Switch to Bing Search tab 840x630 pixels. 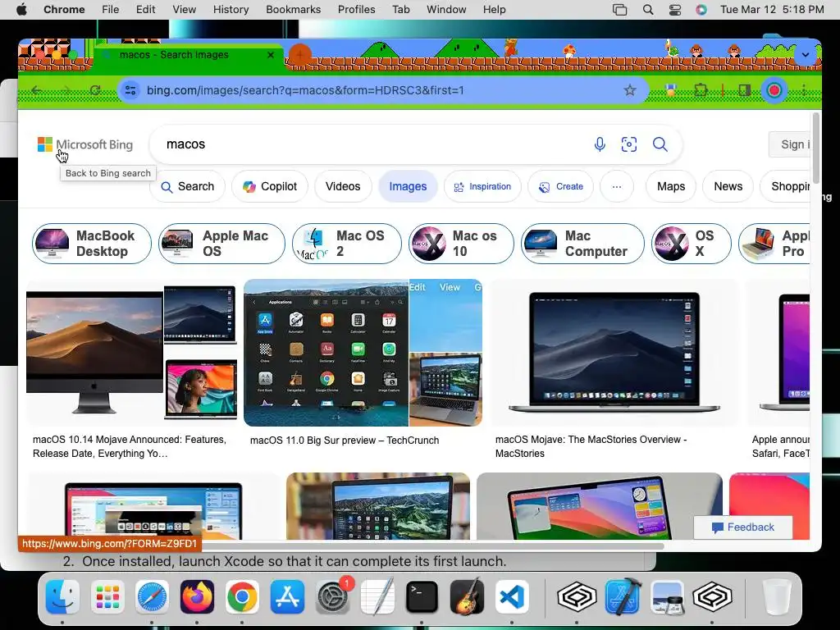(x=188, y=186)
